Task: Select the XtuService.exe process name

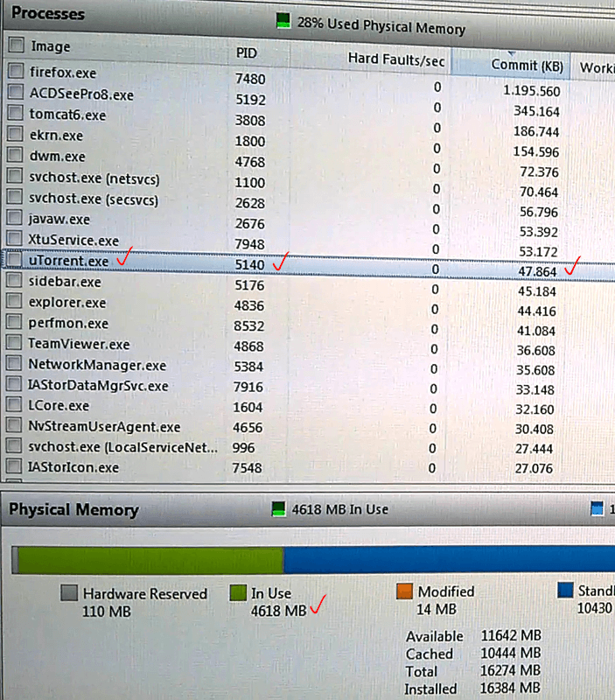Action: pyautogui.click(x=73, y=240)
